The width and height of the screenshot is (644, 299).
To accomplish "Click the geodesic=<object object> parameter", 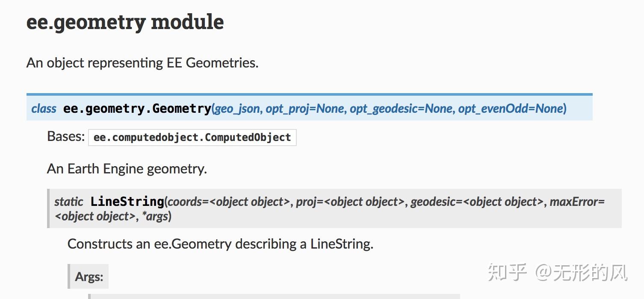I will [x=477, y=202].
